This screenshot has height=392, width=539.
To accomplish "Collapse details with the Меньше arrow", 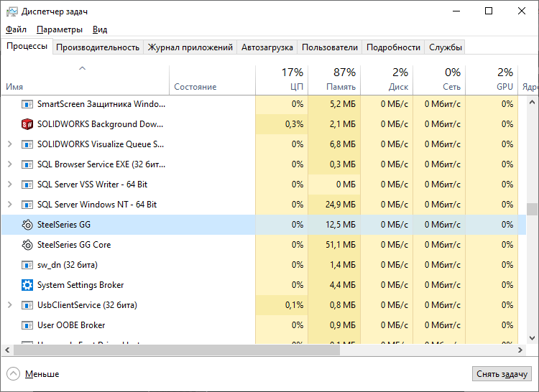I will 14,374.
